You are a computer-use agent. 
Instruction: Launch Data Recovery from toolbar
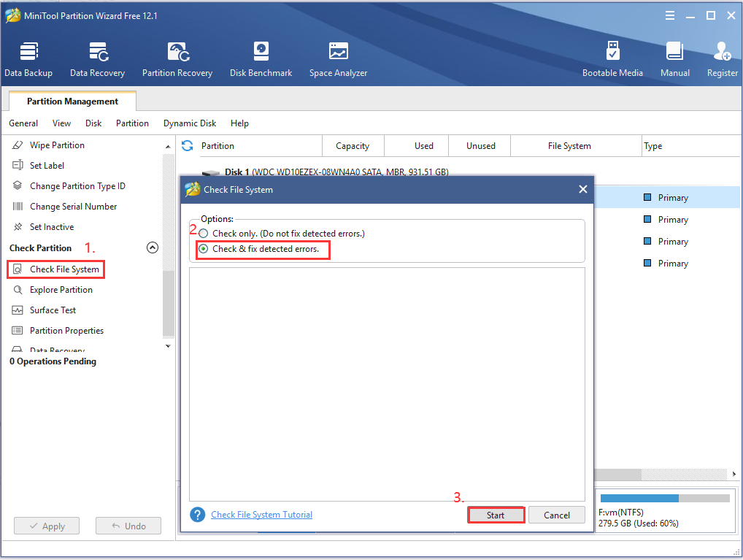98,59
